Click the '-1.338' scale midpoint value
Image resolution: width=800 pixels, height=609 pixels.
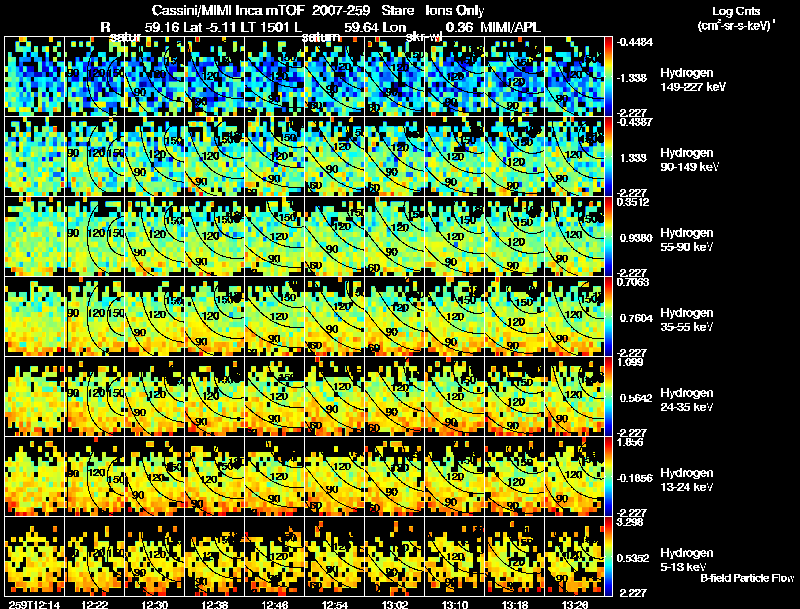(632, 78)
